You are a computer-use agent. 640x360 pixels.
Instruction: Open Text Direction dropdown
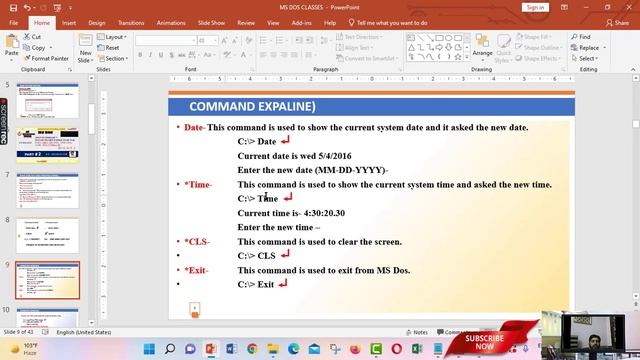tap(359, 37)
